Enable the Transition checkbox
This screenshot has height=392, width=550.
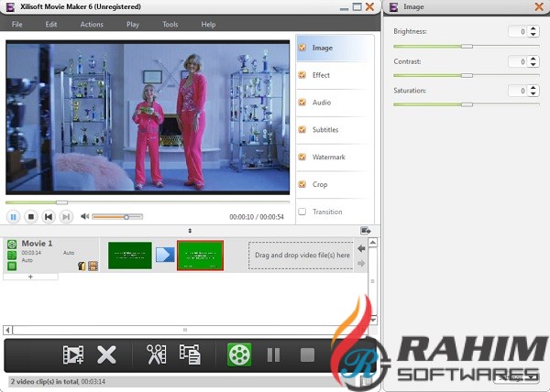(x=303, y=212)
